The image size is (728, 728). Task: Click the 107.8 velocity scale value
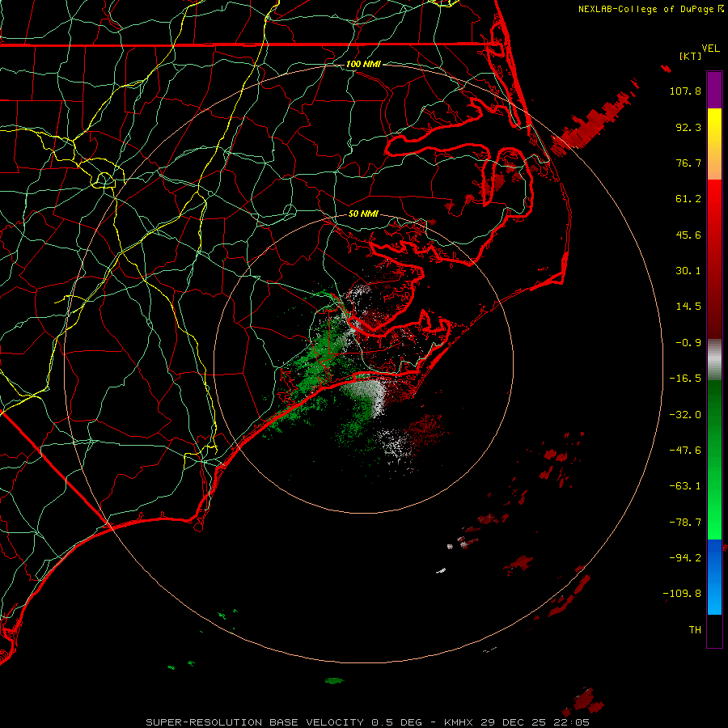click(x=685, y=91)
